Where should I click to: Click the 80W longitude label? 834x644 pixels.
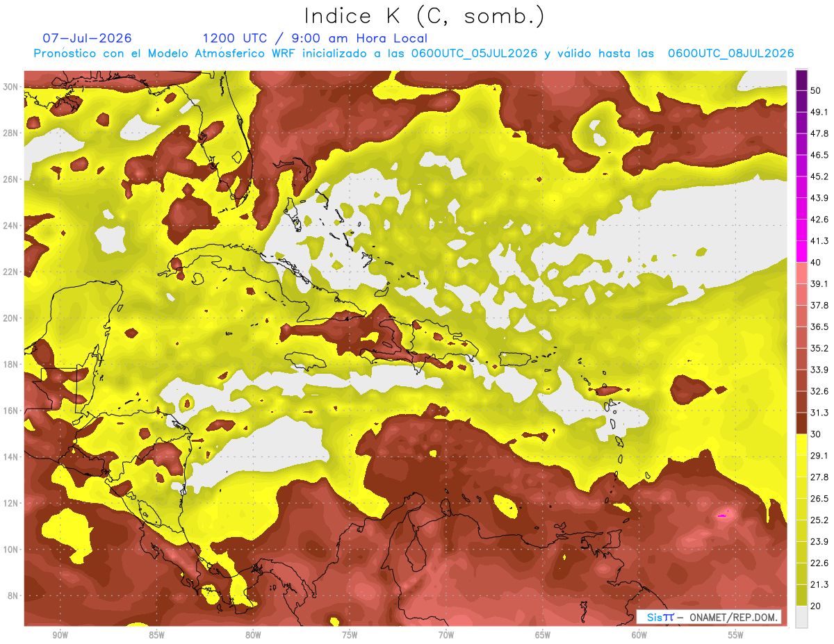(253, 635)
